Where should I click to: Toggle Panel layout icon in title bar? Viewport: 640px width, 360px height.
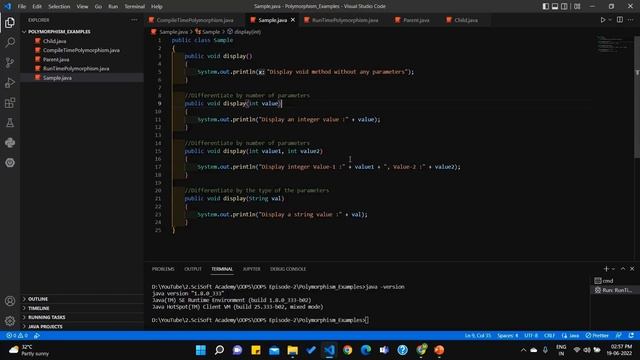[x=555, y=6]
